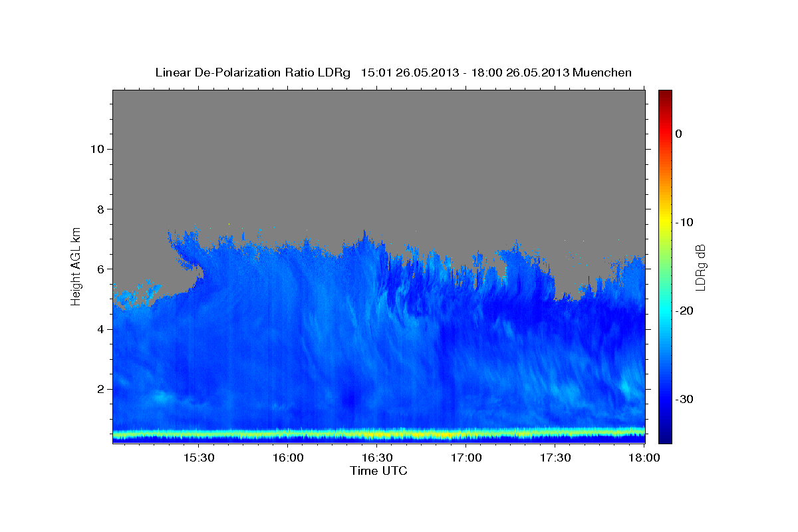Select the 16:30 time tick label
Viewport: 798px width, 532px height.
point(377,458)
